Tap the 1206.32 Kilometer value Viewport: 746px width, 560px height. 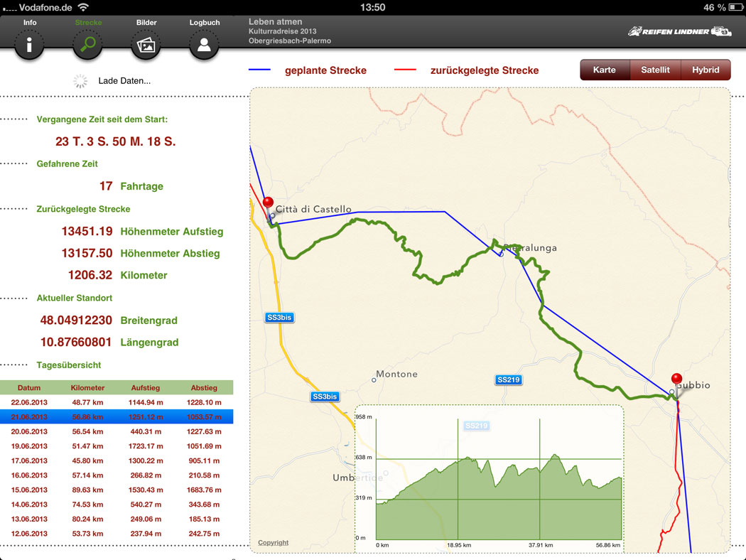coord(90,275)
